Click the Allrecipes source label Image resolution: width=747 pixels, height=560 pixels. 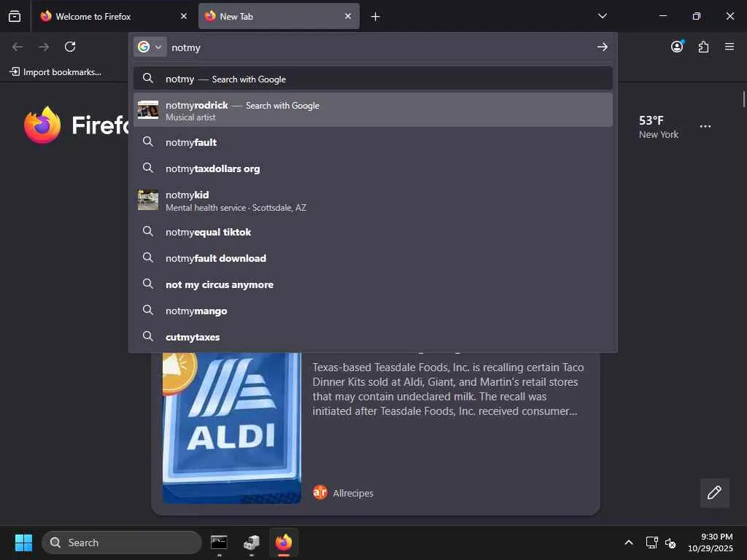pyautogui.click(x=353, y=494)
